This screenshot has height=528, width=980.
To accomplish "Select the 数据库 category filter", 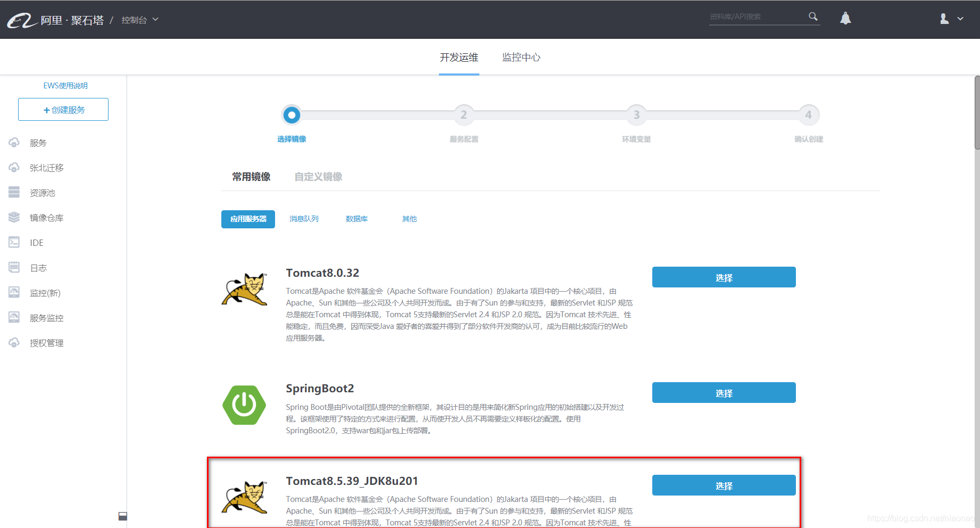I will [356, 219].
